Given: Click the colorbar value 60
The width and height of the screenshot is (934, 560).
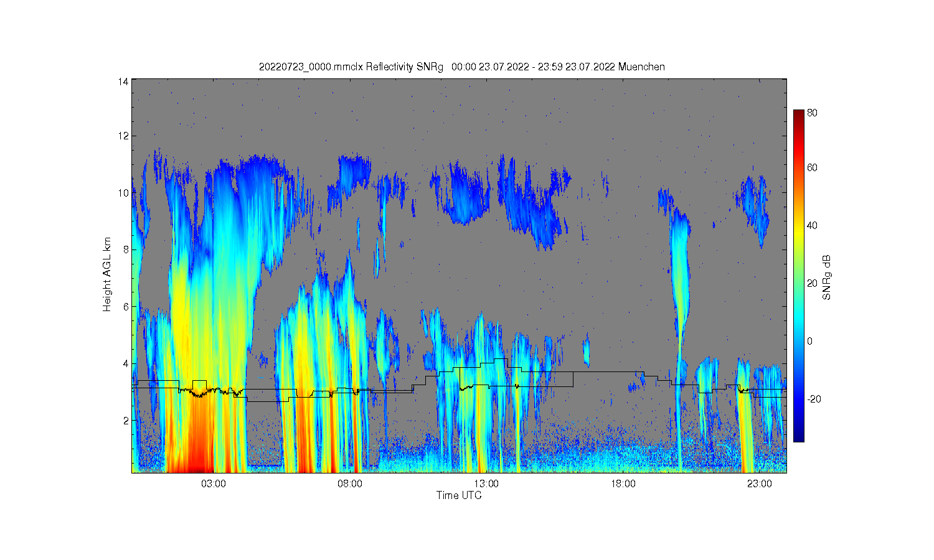Looking at the screenshot, I should [812, 168].
